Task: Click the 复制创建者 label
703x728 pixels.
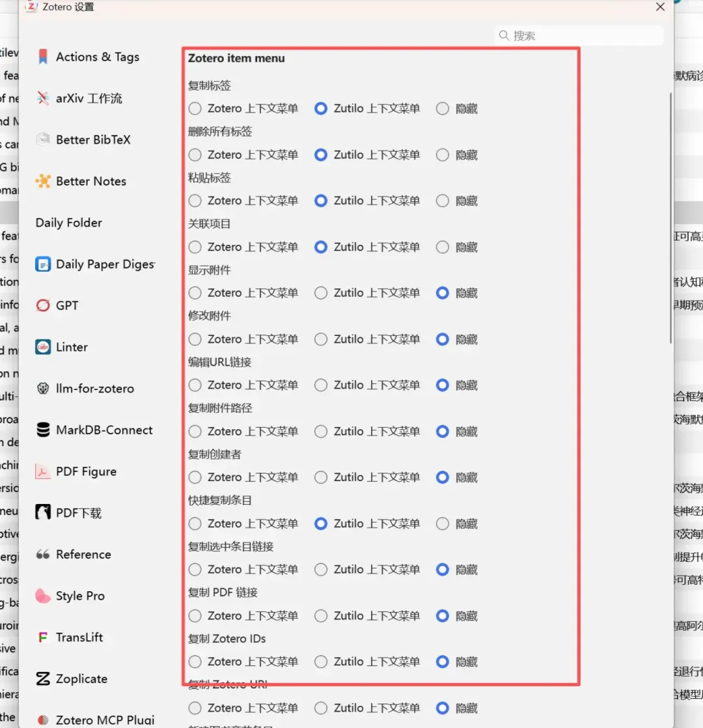Action: 214,455
